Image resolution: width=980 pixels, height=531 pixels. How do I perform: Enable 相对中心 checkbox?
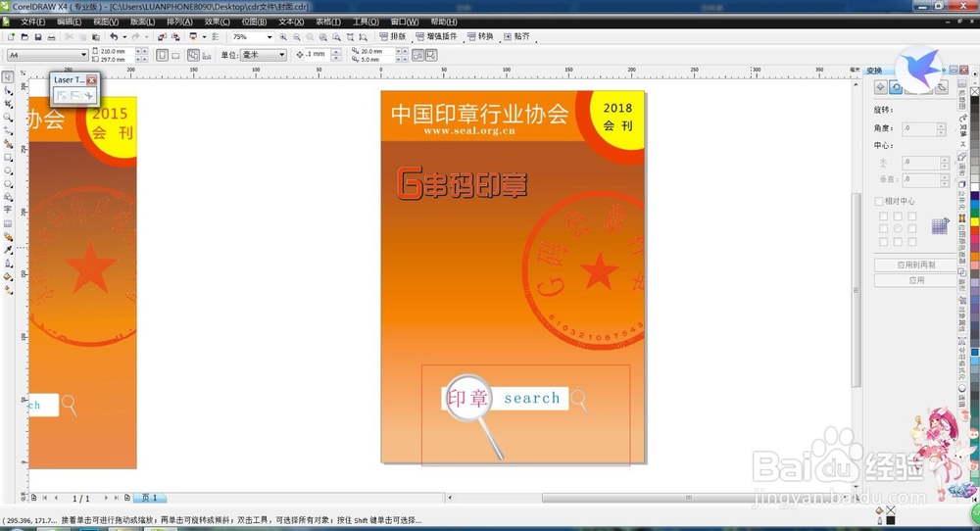coord(879,201)
